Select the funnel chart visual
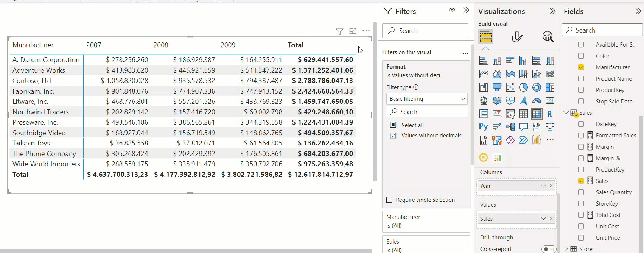The image size is (644, 253). pyautogui.click(x=497, y=87)
